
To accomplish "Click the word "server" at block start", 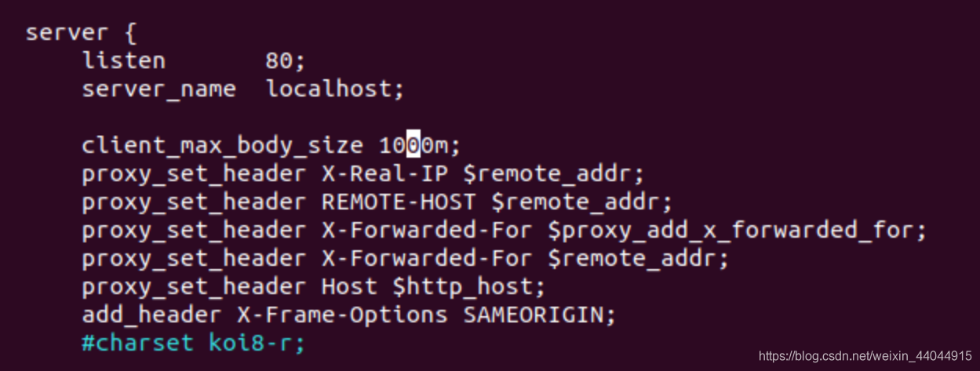I will 67,34.
